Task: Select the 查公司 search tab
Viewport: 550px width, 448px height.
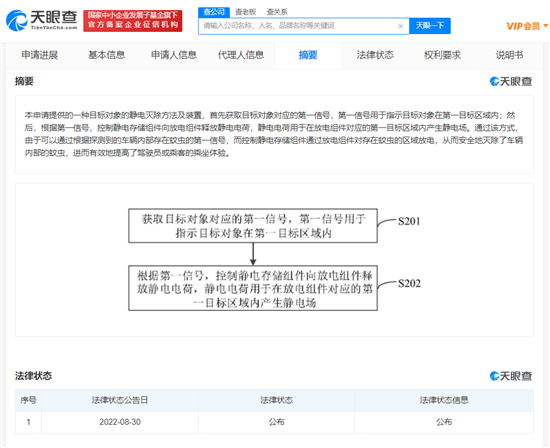Action: point(214,12)
